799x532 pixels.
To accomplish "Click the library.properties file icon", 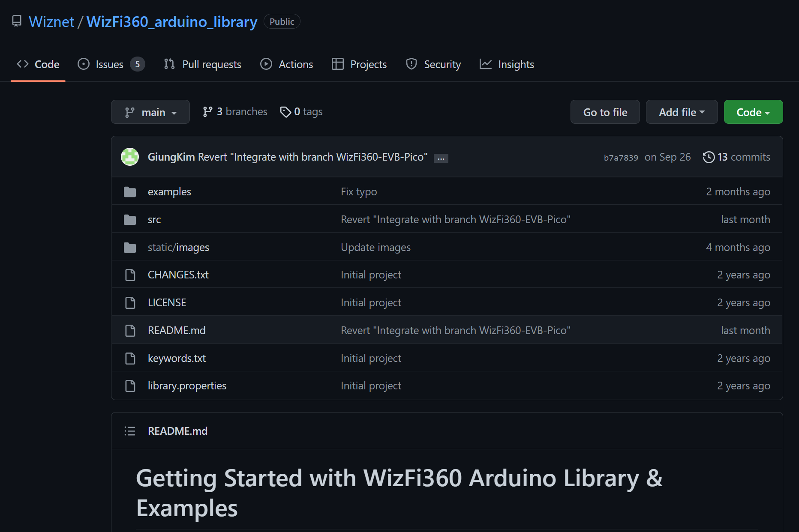I will [130, 386].
